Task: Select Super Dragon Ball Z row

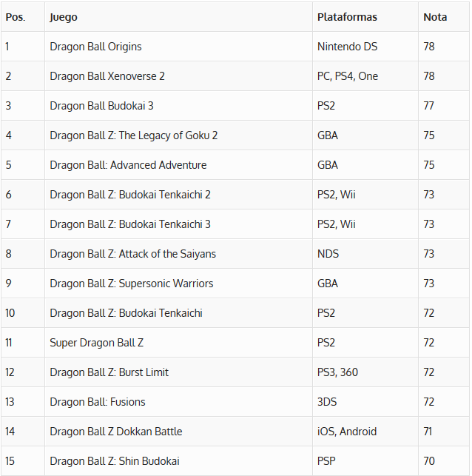Action: coord(97,343)
